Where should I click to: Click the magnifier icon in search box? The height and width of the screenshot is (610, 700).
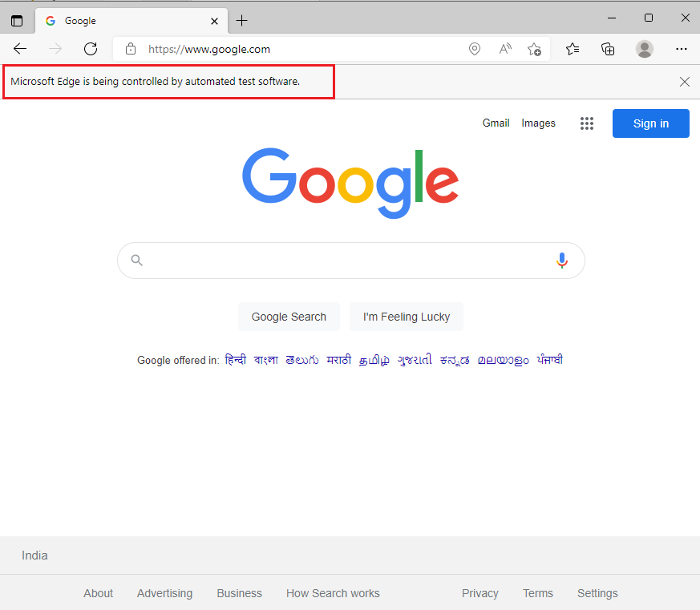click(136, 261)
